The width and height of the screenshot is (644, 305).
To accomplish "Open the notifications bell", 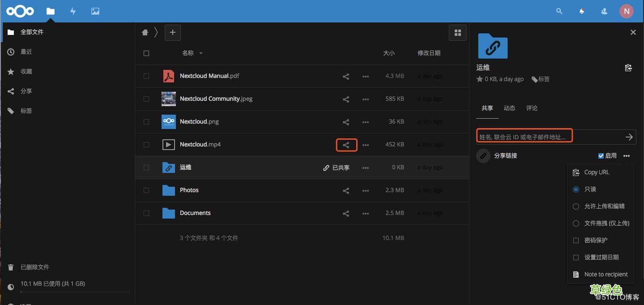I will coord(582,11).
